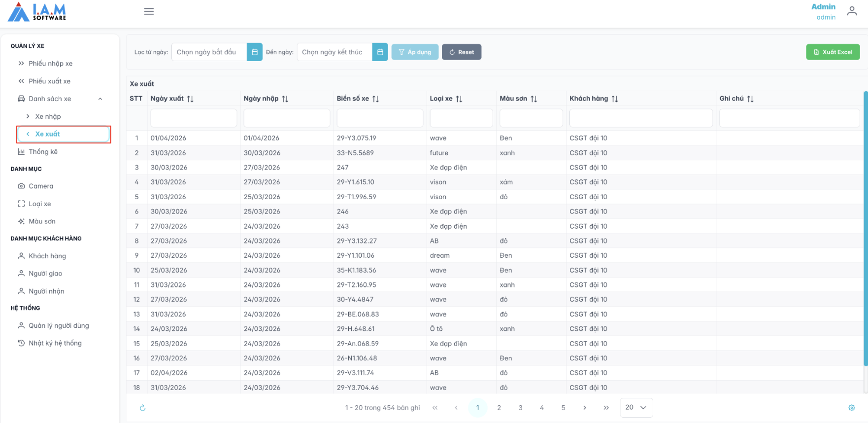Click the admin user profile icon
The width and height of the screenshot is (868, 423).
pyautogui.click(x=852, y=11)
